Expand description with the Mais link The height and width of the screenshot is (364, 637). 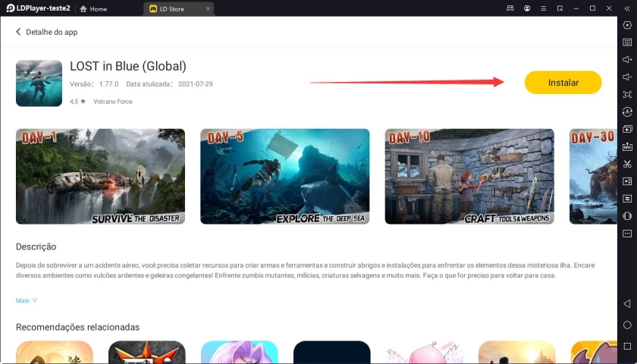[22, 300]
